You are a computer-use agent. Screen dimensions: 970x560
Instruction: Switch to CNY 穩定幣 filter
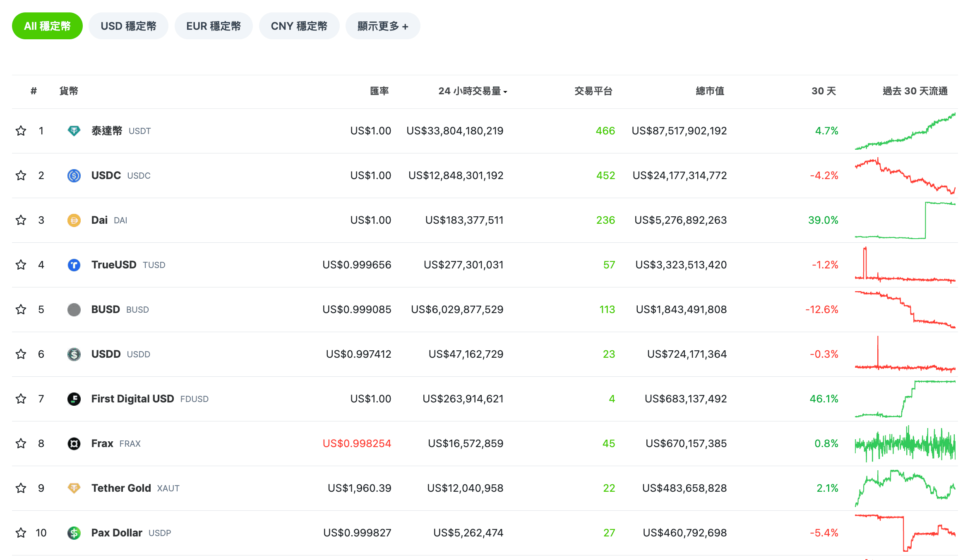coord(299,26)
